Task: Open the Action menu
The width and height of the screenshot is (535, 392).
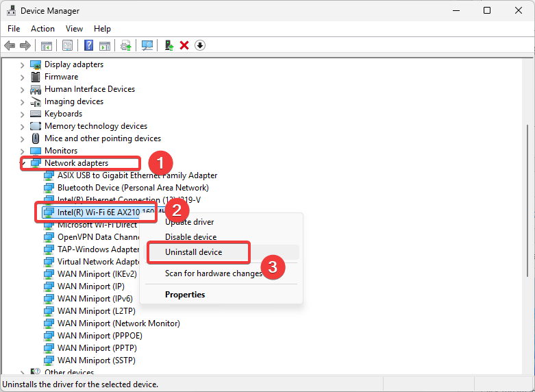Action: (x=42, y=29)
